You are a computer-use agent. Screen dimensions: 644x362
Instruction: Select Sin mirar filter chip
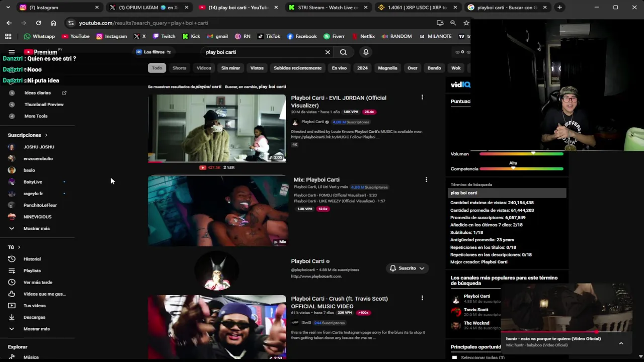click(x=230, y=68)
